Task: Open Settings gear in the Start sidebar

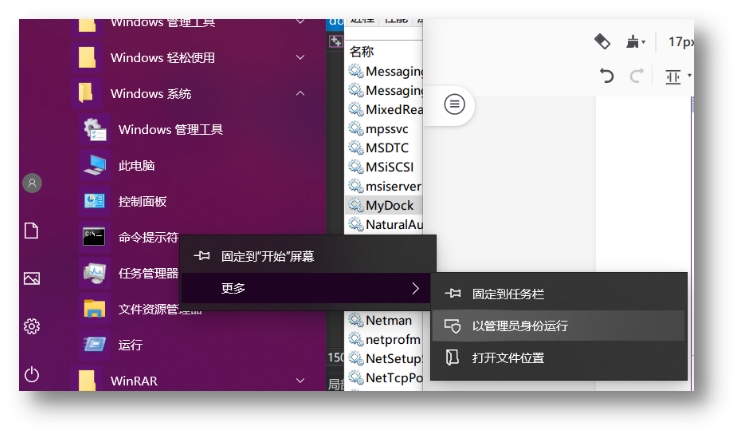Action: tap(32, 326)
